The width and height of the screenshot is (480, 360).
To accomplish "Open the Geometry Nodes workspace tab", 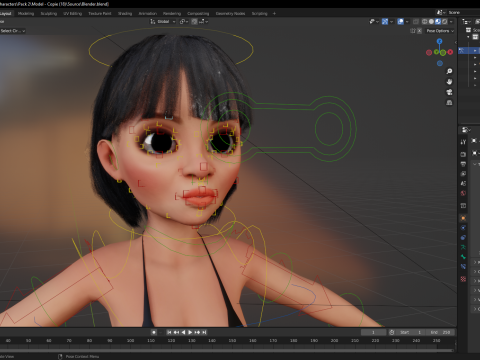I will coord(230,14).
